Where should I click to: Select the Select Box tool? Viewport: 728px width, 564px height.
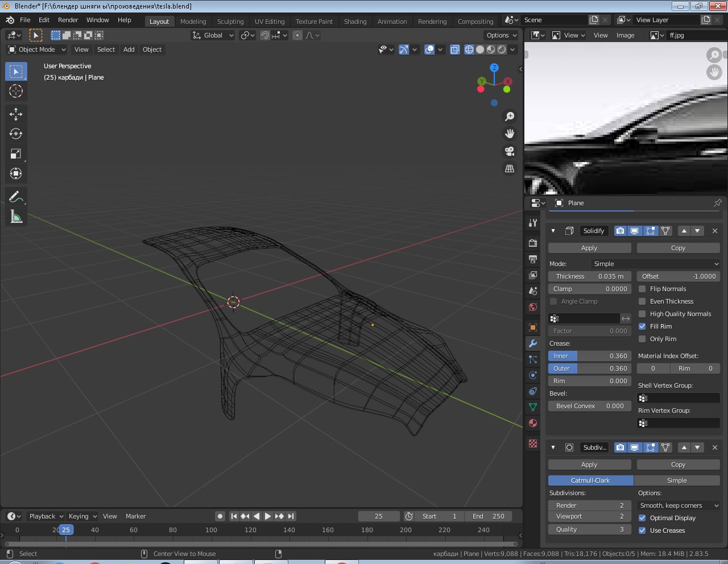pos(16,72)
